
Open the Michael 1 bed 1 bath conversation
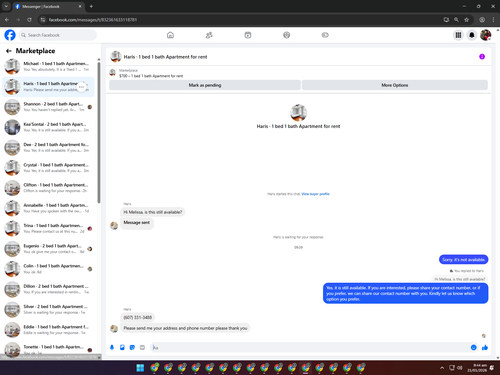(48, 66)
